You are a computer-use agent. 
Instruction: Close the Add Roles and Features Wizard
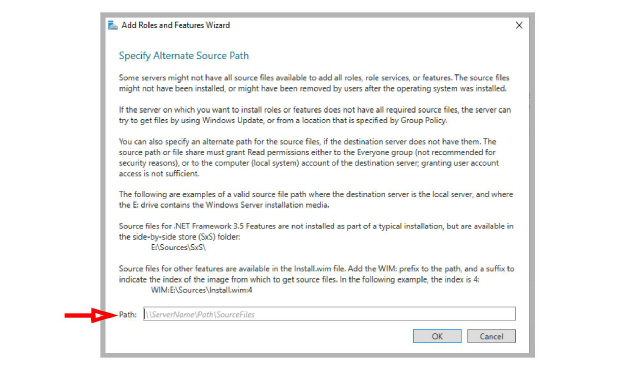point(519,26)
